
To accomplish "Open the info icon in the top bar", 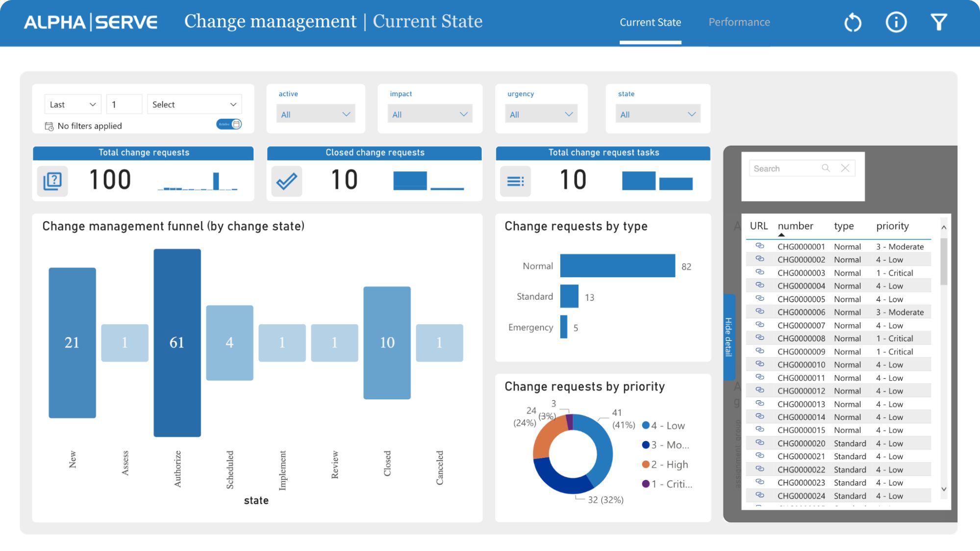I will click(896, 22).
